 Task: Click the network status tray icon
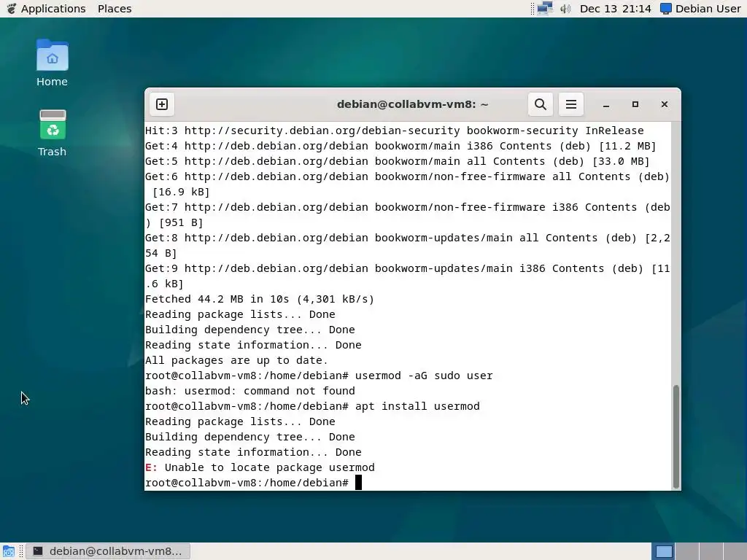(x=545, y=9)
